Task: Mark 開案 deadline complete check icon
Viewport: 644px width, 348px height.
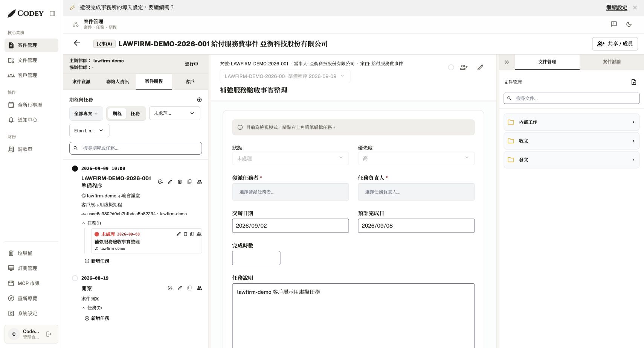Action: [x=170, y=288]
